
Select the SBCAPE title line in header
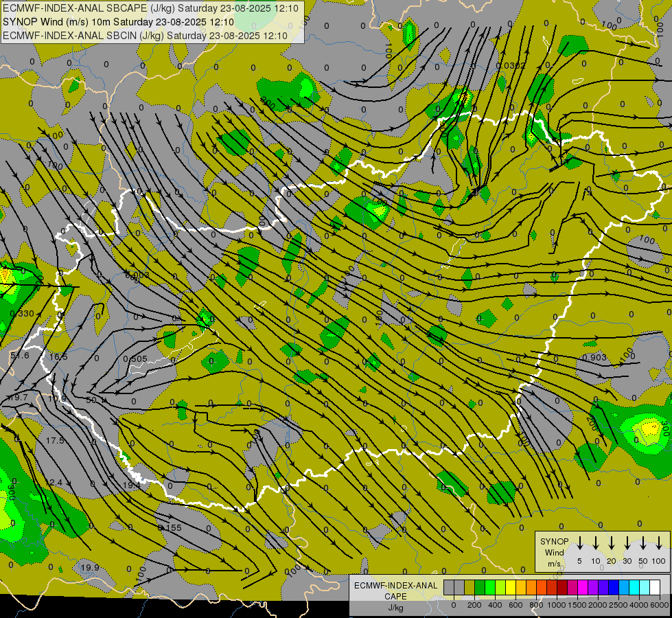click(150, 8)
